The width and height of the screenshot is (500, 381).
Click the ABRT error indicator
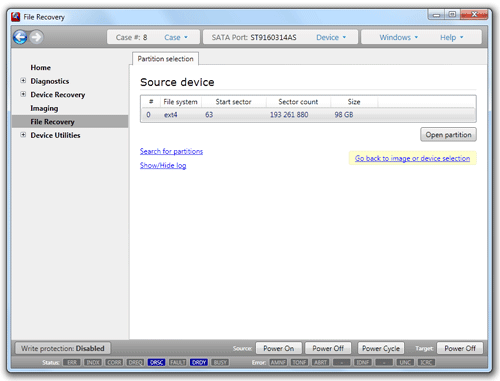(320, 362)
